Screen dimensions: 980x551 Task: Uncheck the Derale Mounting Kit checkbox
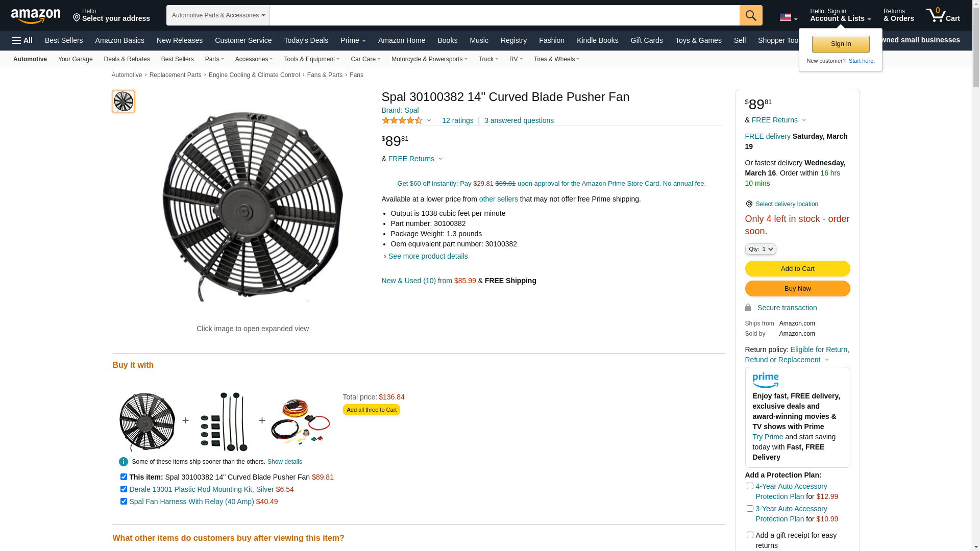(124, 489)
